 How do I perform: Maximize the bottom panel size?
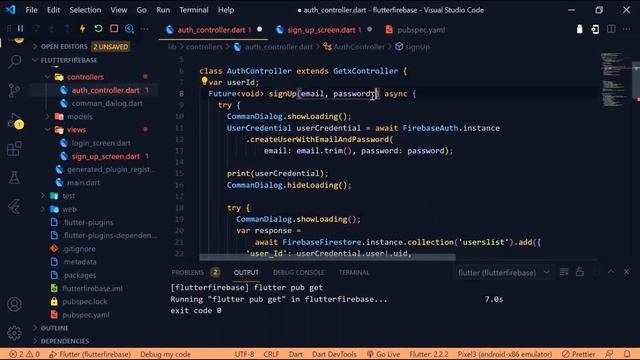(611, 272)
